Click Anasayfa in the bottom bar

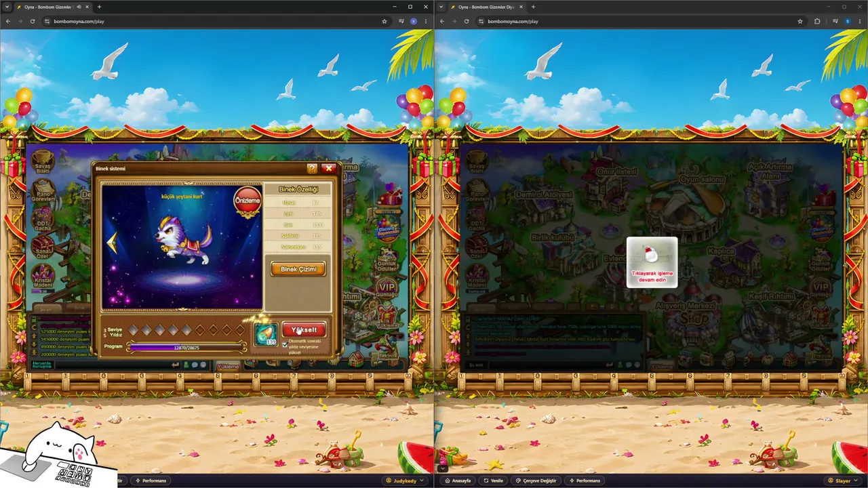click(458, 481)
